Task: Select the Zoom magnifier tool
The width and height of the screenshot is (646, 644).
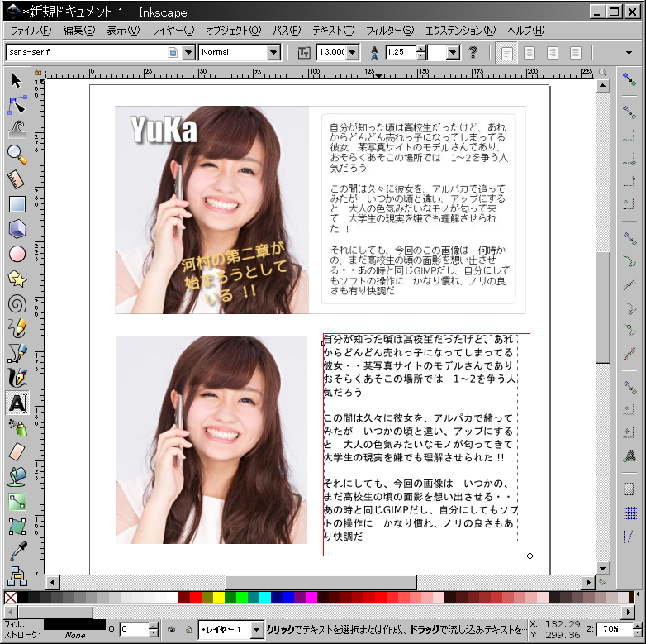Action: [x=17, y=155]
